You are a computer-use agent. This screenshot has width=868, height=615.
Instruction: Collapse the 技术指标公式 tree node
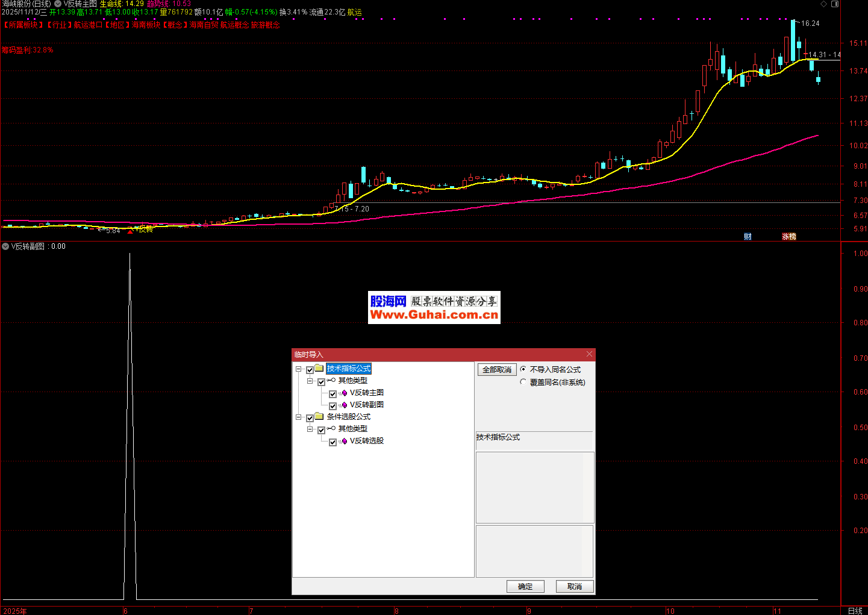click(x=299, y=369)
